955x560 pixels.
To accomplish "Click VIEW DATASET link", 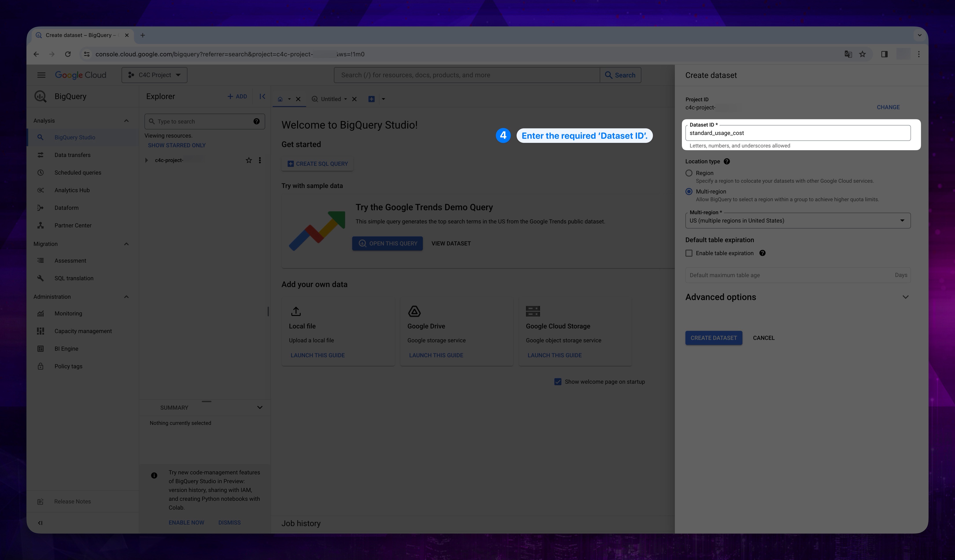I will 451,243.
